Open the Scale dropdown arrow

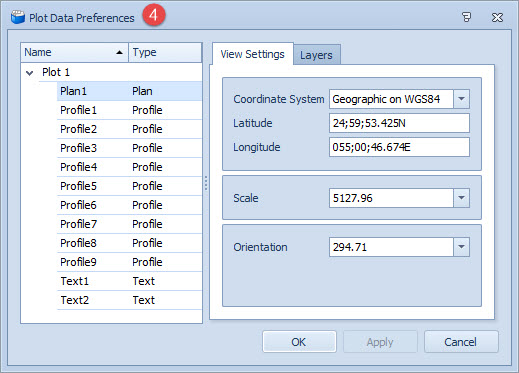[461, 198]
